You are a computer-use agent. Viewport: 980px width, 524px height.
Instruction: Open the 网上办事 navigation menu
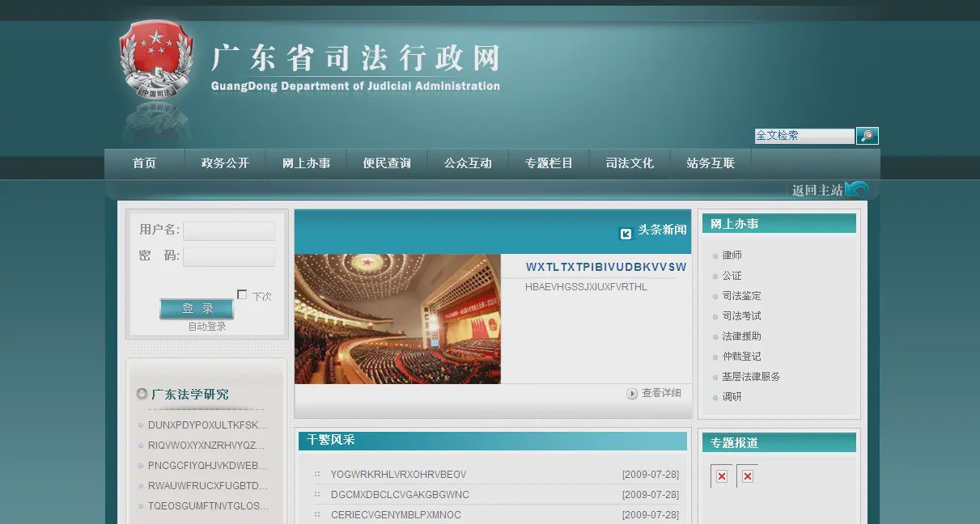(x=306, y=163)
